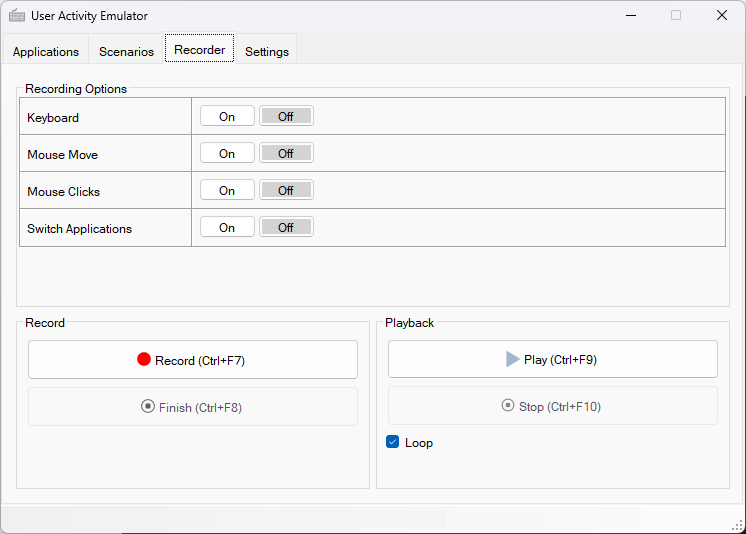Enable Mouse Clicks with On

pyautogui.click(x=227, y=190)
